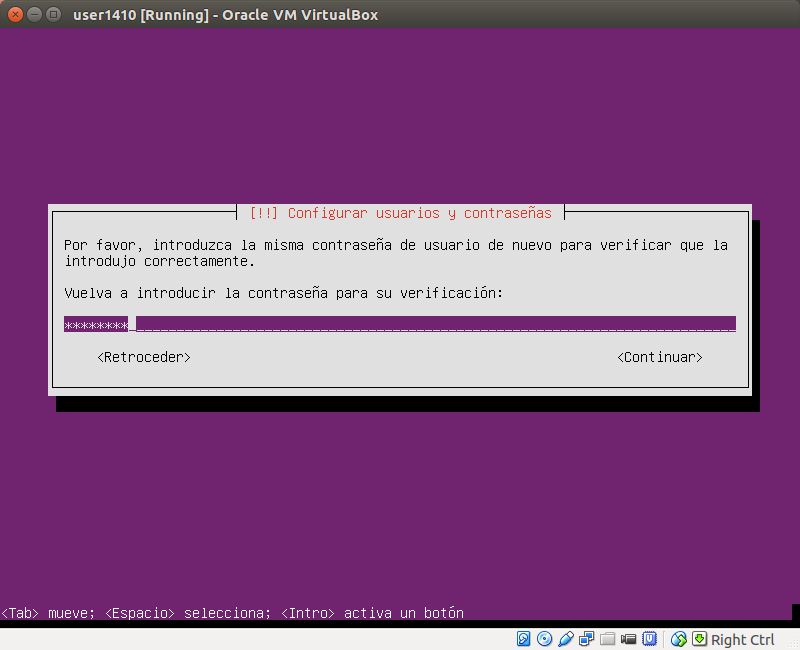Click inside the password verification field

tap(400, 323)
